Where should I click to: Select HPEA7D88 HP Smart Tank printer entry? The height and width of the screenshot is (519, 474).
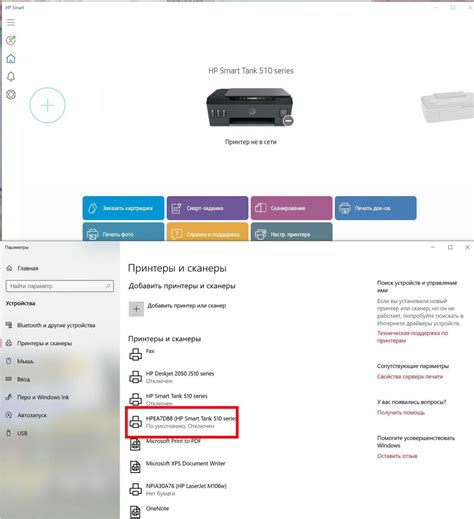click(182, 422)
